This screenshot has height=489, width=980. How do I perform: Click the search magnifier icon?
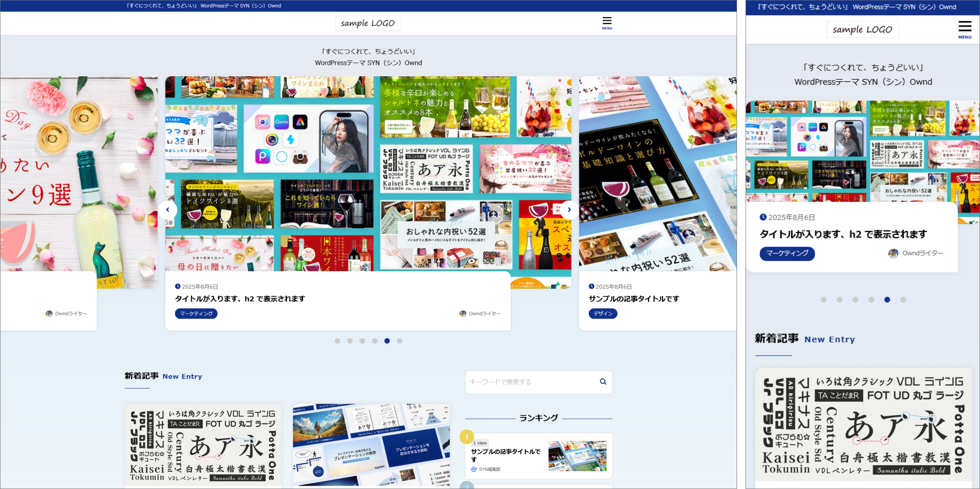click(x=603, y=382)
